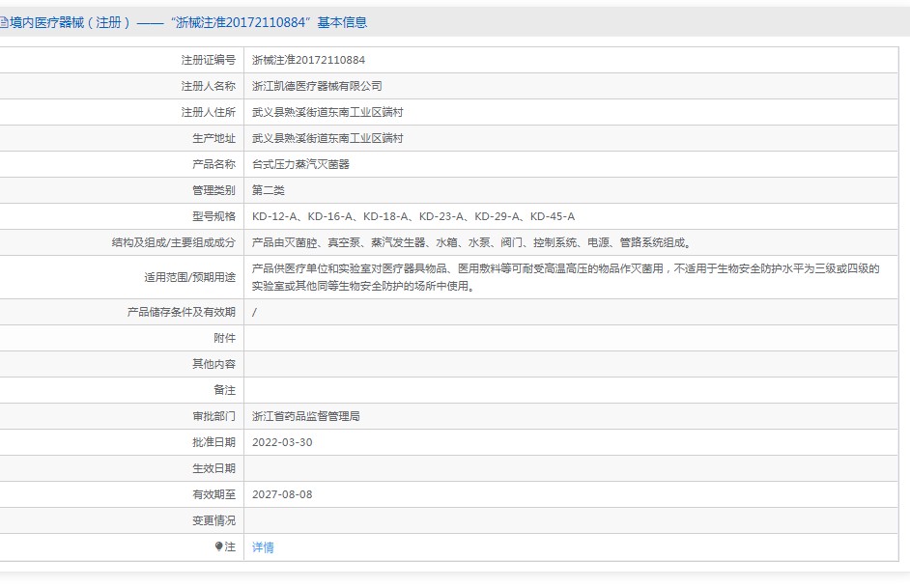Viewport: 910px width, 588px height.
Task: Select the header title text 境内医疗器械（注册）
Action: click(x=71, y=22)
